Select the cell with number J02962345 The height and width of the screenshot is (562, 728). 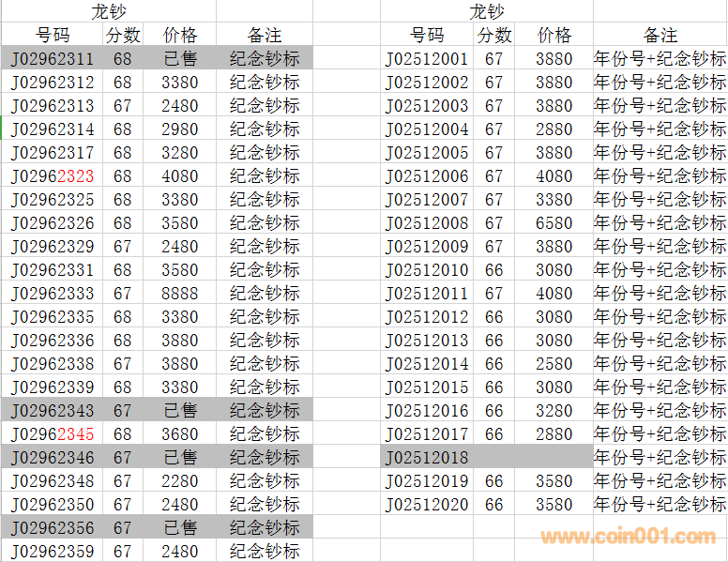pos(53,433)
